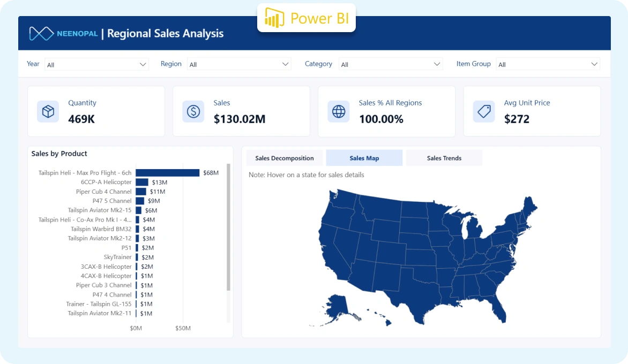Click the Quantity box icon
This screenshot has height=364, width=628.
coord(48,111)
